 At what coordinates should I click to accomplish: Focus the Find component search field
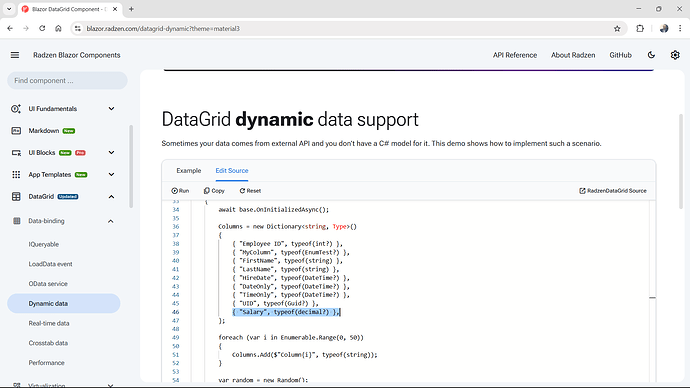pos(67,81)
